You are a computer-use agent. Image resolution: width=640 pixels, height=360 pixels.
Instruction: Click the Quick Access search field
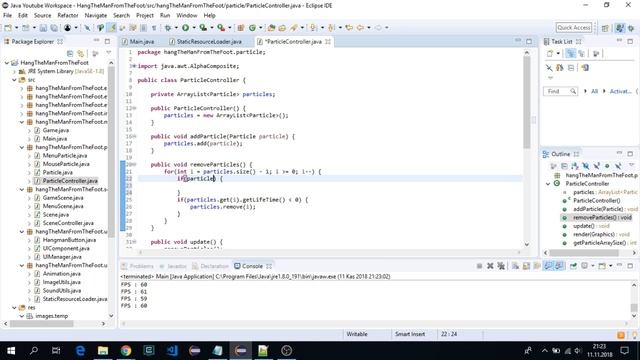(x=573, y=28)
